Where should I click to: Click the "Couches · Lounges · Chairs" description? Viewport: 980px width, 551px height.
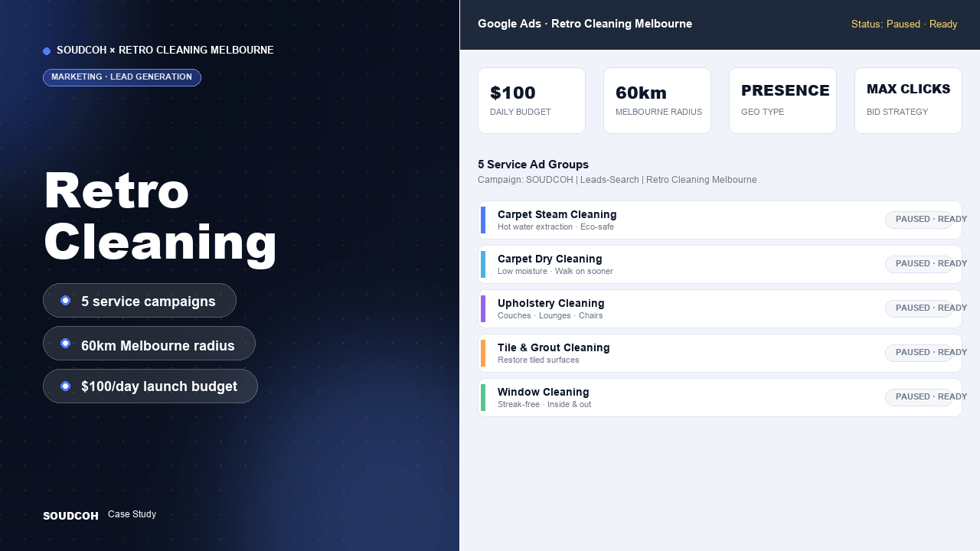550,316
